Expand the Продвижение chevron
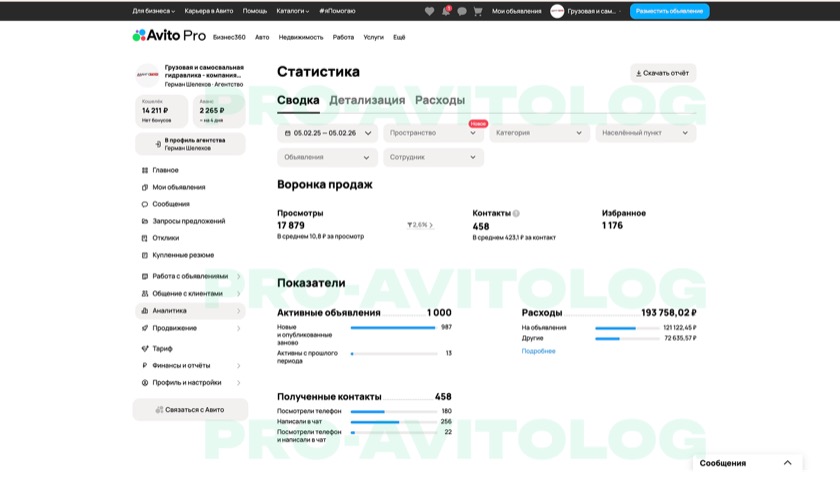840x479 pixels. (238, 328)
